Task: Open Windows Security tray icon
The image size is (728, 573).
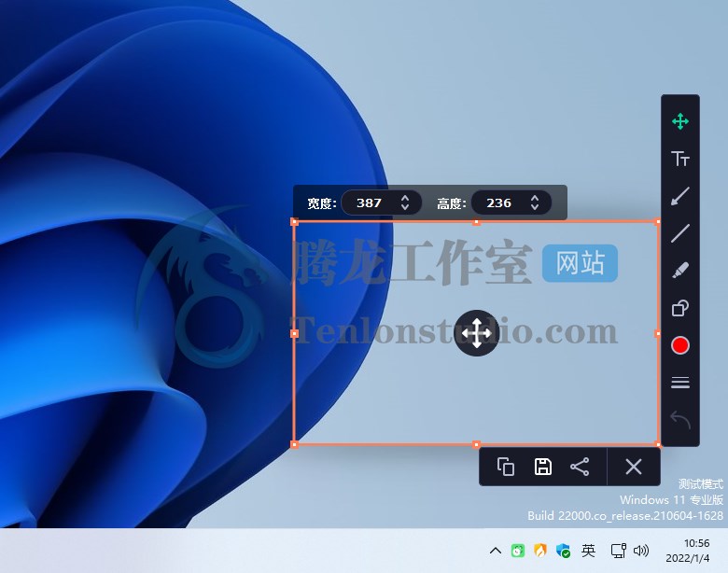Action: tap(563, 551)
